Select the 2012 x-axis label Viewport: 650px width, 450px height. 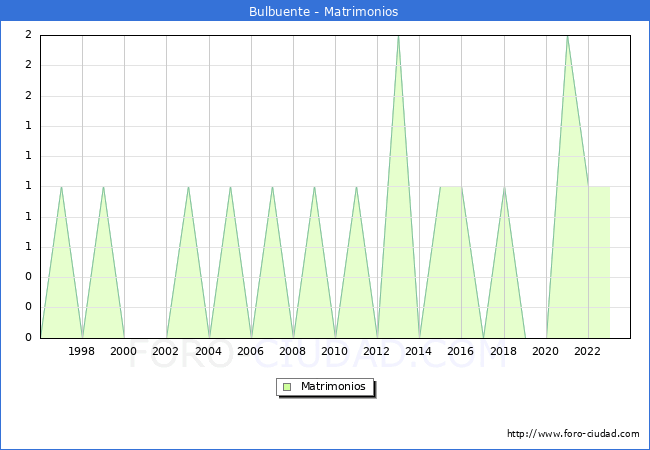pyautogui.click(x=377, y=351)
